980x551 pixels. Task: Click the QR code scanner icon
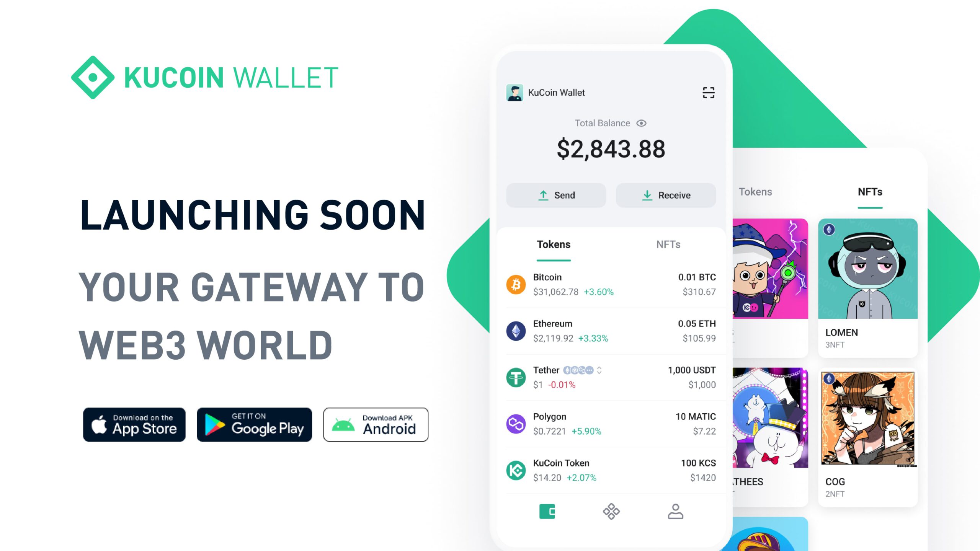pyautogui.click(x=708, y=93)
